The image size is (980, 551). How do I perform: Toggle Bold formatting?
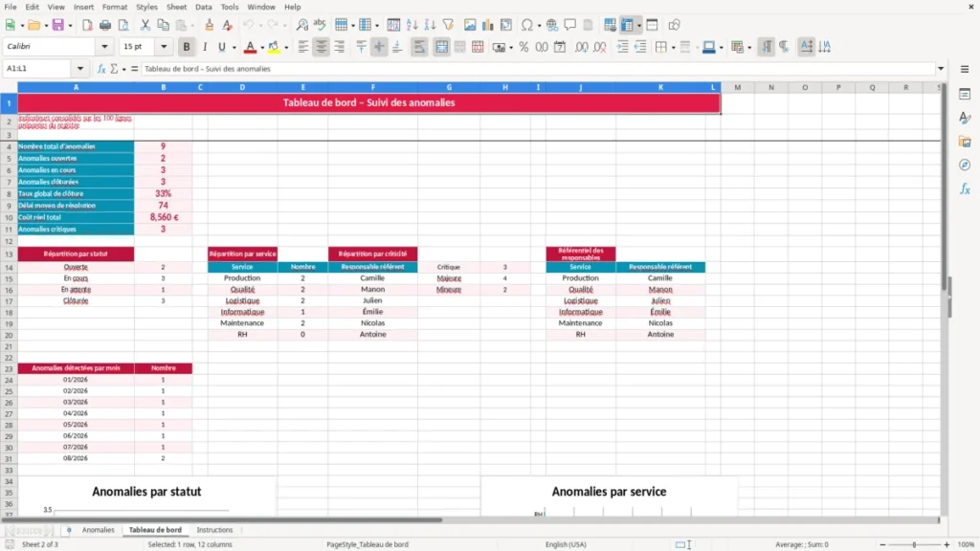pos(187,47)
